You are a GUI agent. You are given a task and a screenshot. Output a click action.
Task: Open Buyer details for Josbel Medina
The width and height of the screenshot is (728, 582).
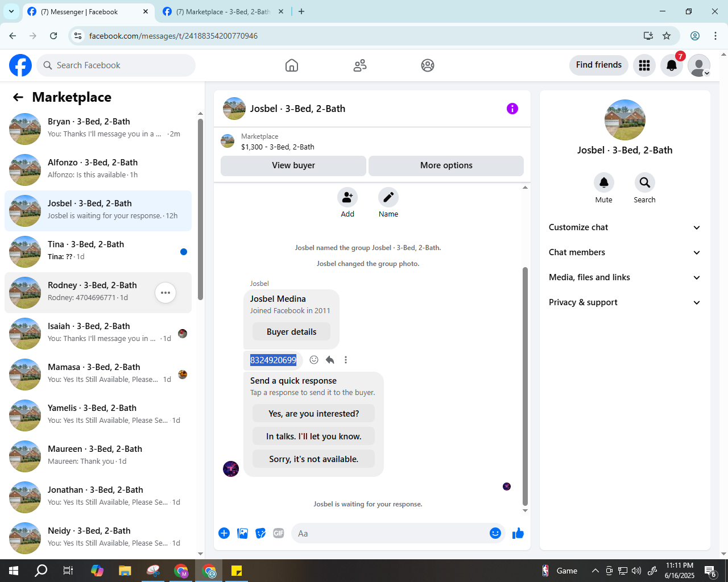pyautogui.click(x=291, y=332)
